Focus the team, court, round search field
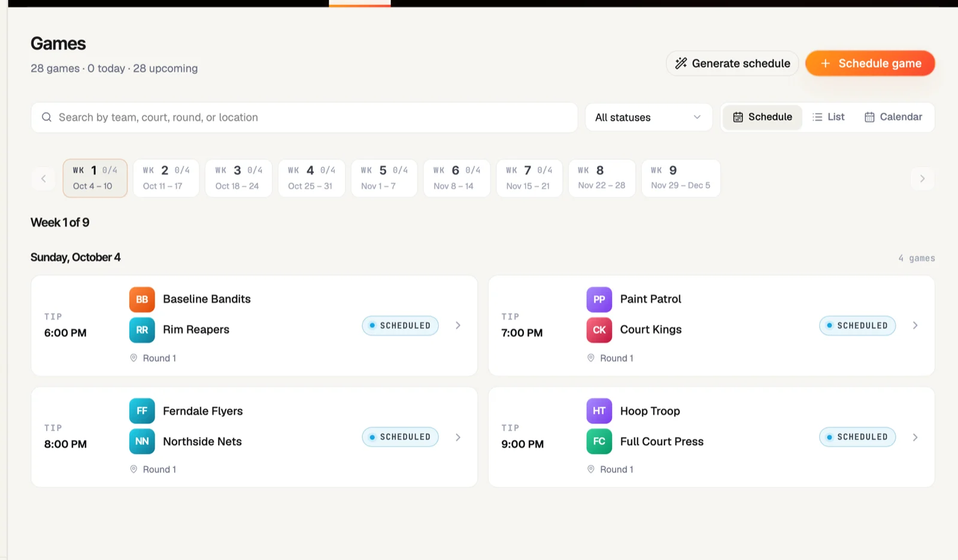The height and width of the screenshot is (560, 958). (304, 117)
